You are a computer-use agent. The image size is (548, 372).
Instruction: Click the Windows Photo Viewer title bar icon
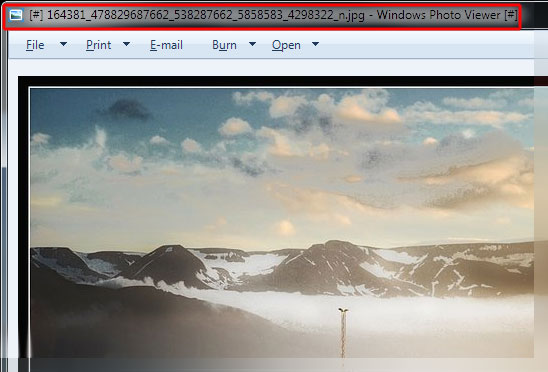(16, 15)
